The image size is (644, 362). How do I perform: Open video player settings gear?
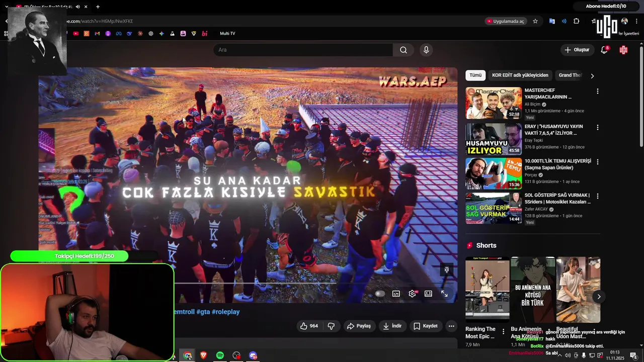(x=412, y=294)
